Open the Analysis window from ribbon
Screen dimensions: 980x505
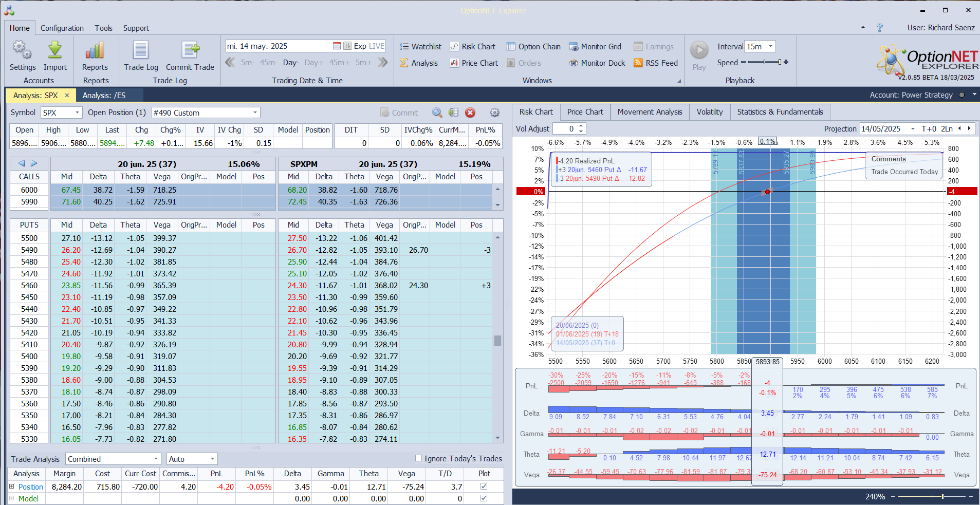419,63
